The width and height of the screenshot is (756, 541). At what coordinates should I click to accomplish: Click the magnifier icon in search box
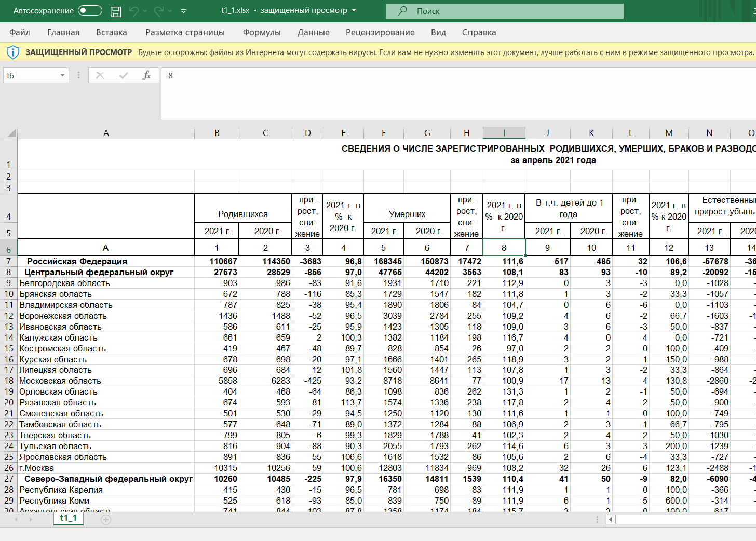pyautogui.click(x=402, y=11)
